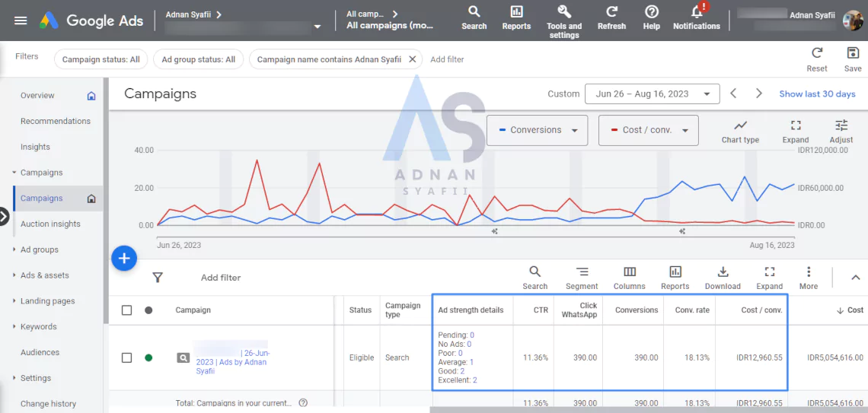Modify table Columns
The width and height of the screenshot is (868, 413).
(x=630, y=278)
